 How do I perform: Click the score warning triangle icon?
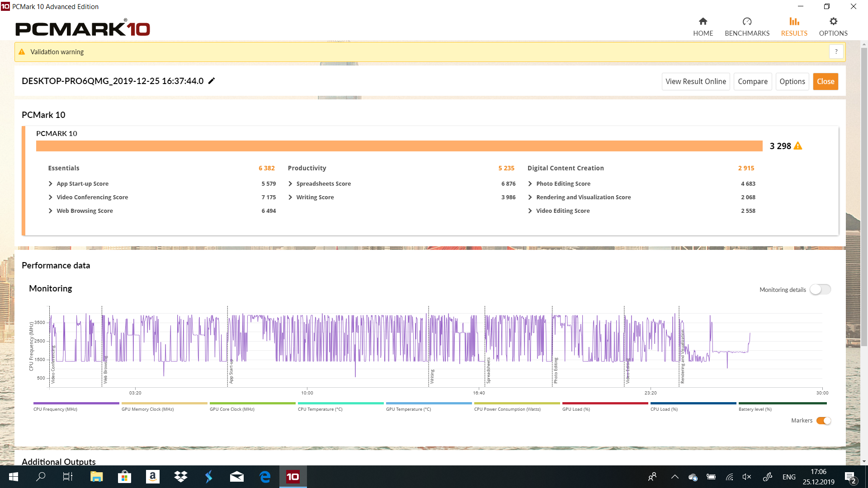(x=798, y=146)
